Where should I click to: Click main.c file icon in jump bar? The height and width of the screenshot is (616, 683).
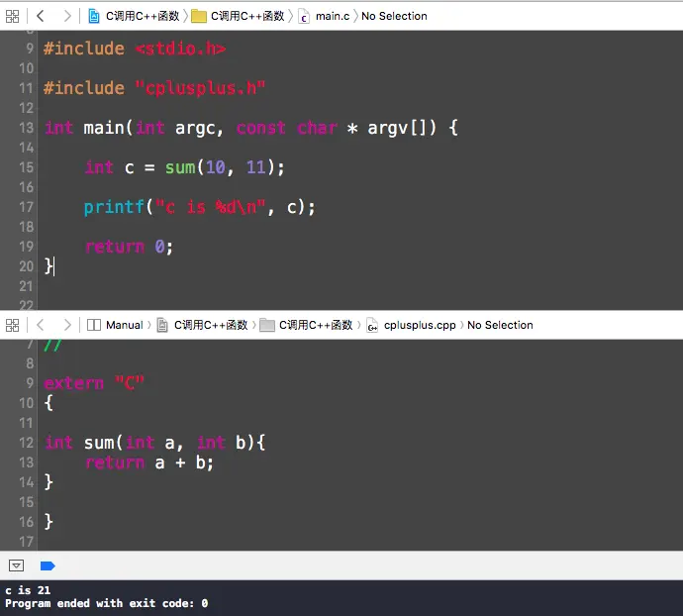[x=304, y=17]
